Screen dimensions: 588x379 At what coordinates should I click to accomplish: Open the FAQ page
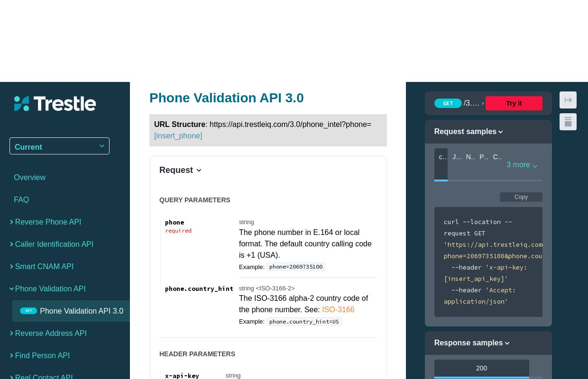(21, 199)
